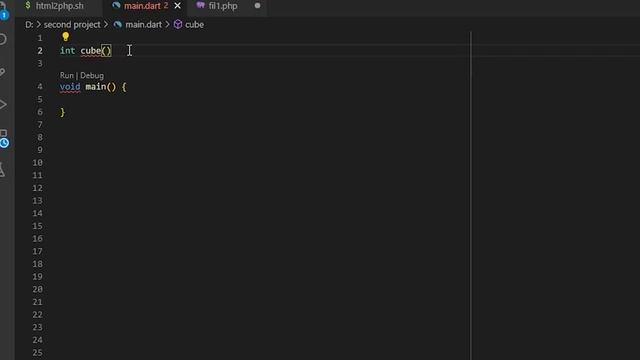Switch to the main.dart tab
This screenshot has height=360, width=640.
point(142,6)
